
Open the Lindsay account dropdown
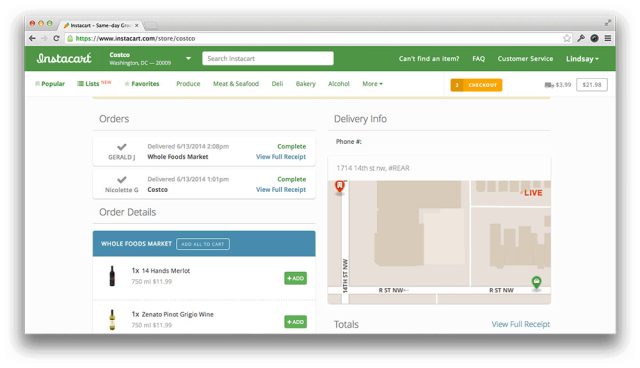point(582,59)
